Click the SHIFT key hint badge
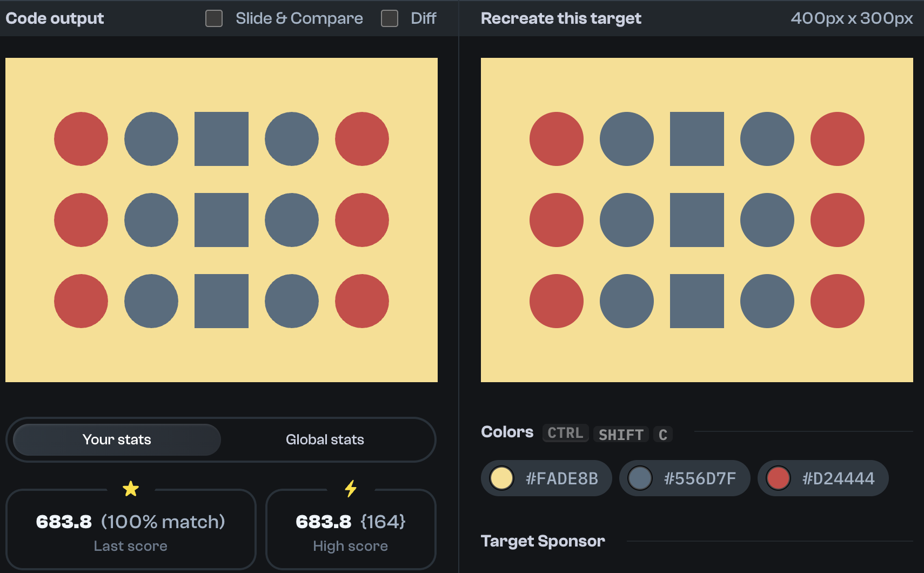Image resolution: width=924 pixels, height=573 pixels. tap(621, 434)
